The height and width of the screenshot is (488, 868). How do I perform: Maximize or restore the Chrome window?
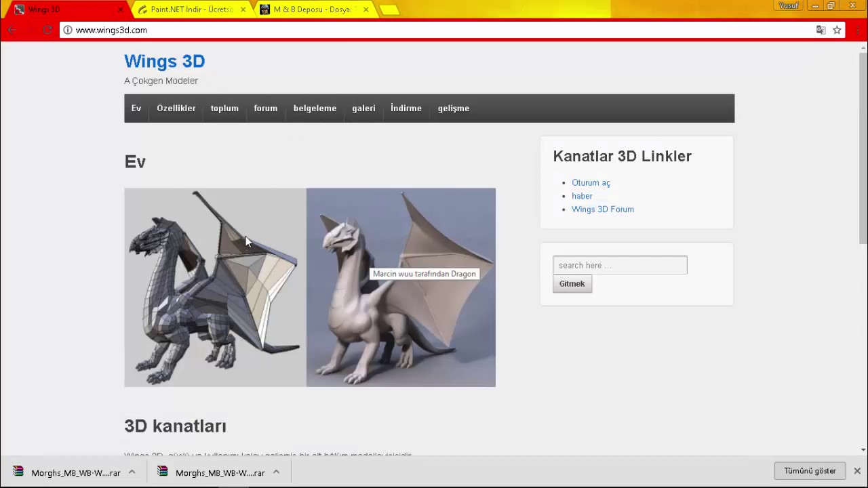click(831, 5)
